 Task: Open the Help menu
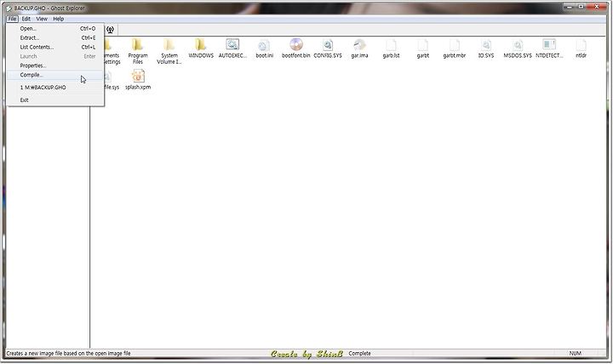(58, 19)
